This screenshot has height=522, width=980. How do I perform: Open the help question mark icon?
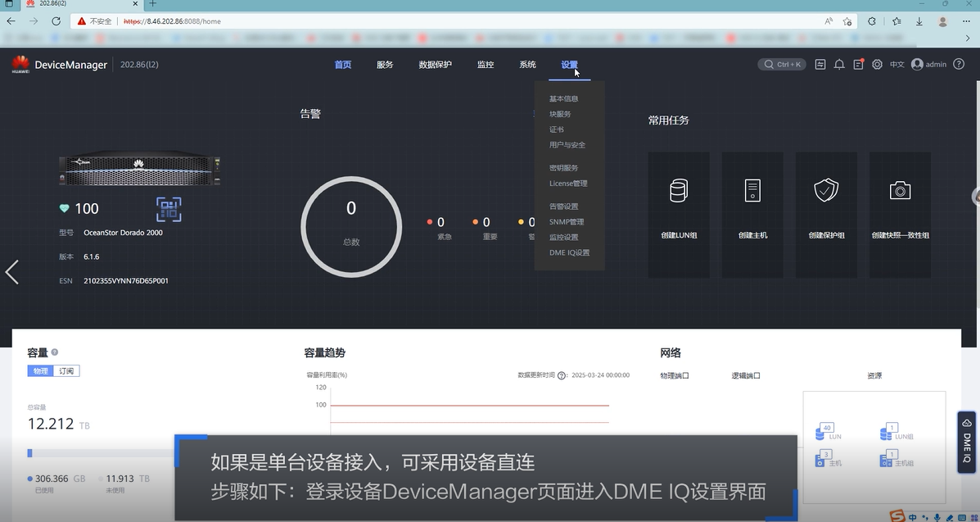[959, 65]
